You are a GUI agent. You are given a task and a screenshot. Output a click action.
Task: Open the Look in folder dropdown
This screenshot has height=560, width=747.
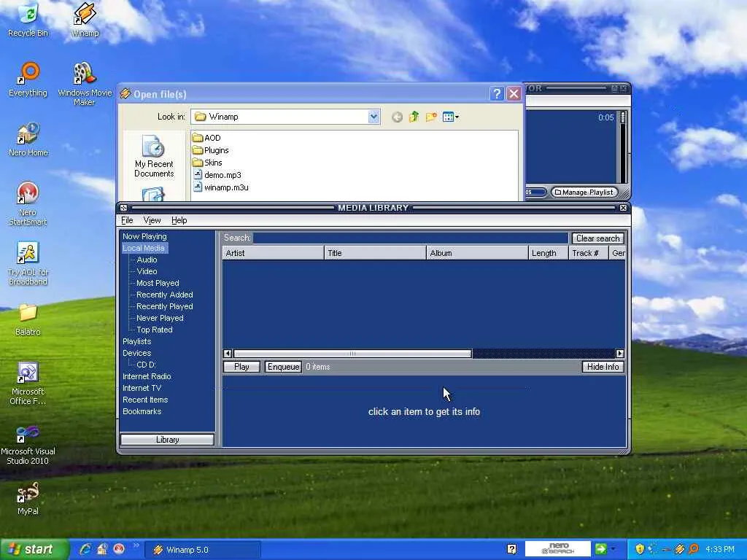[x=373, y=117]
